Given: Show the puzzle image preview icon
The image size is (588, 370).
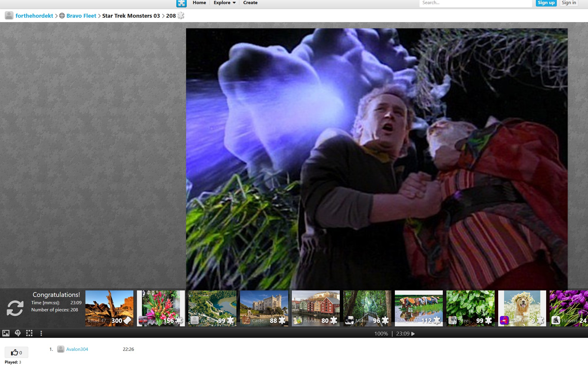Looking at the screenshot, I should [6, 333].
